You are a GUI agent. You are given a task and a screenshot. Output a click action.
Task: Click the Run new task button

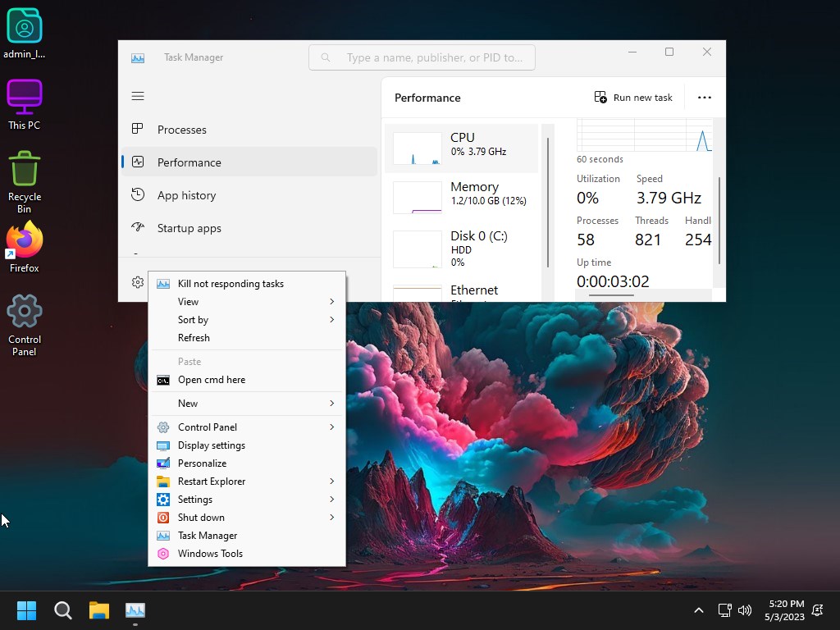click(x=633, y=98)
